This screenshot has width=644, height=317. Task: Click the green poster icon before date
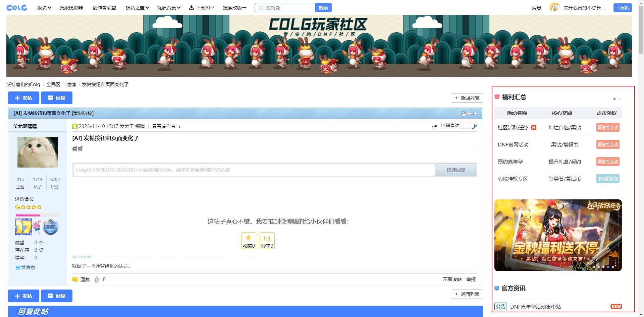click(75, 126)
